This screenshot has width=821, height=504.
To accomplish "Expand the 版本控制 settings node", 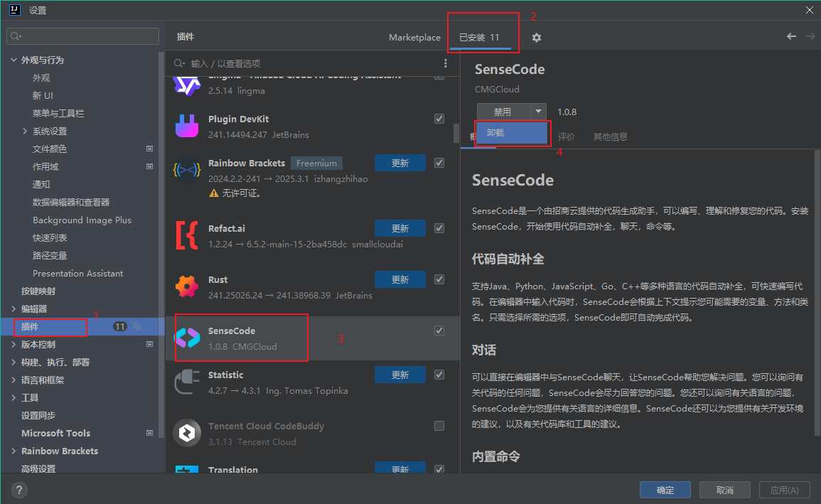I will (x=14, y=344).
